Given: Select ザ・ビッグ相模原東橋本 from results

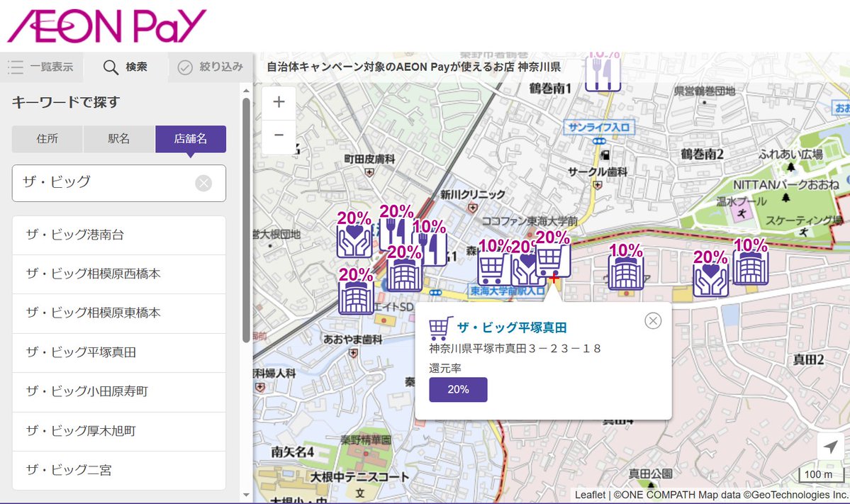Looking at the screenshot, I should click(118, 313).
